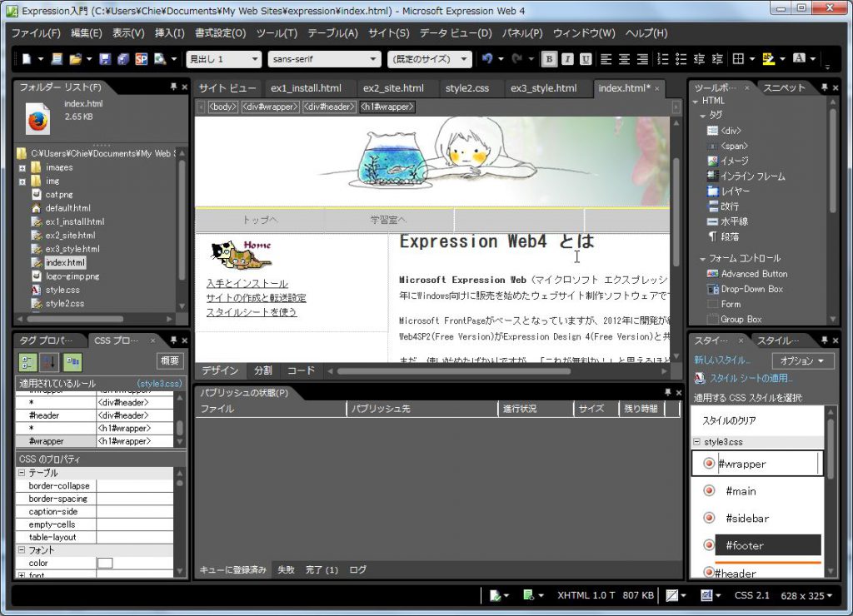Screen dimensions: 853x616
Task: Expand the img folder
Action: tap(22, 181)
